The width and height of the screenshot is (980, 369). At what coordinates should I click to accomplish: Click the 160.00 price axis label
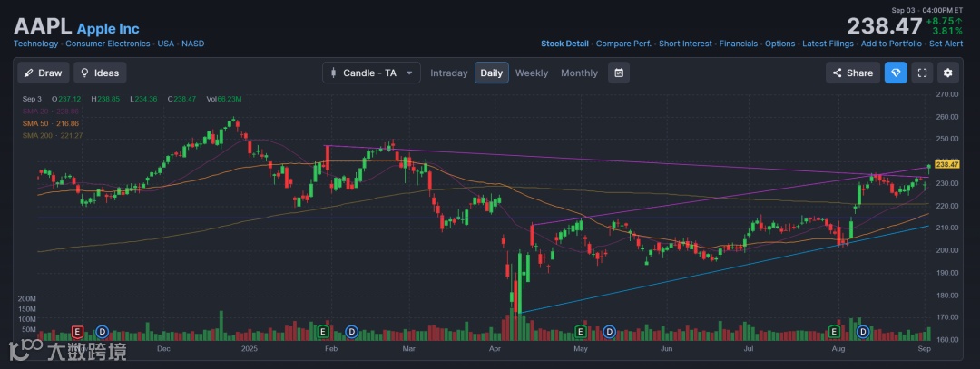[947, 340]
